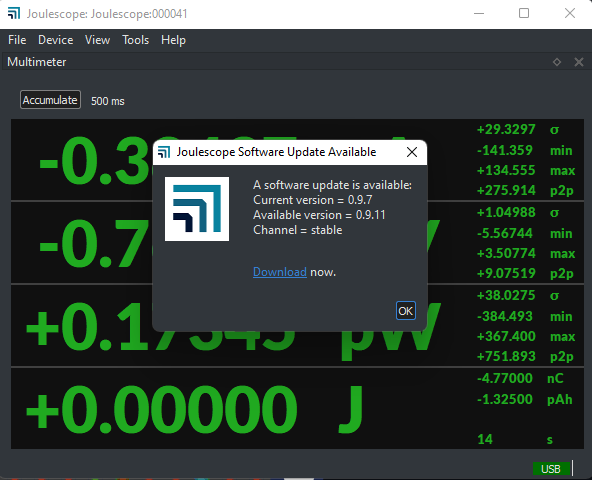
Task: Click the +0.00000 J energy reading
Action: [161, 410]
